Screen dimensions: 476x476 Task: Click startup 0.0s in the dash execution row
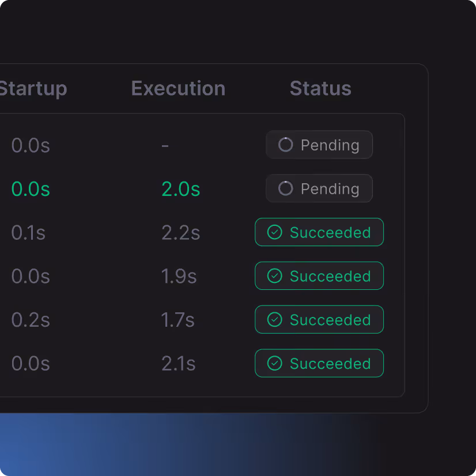(x=31, y=145)
